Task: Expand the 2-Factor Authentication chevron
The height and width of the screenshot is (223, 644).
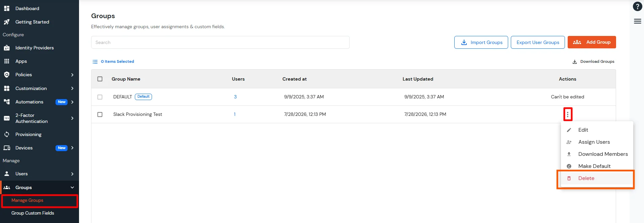Action: click(x=72, y=118)
